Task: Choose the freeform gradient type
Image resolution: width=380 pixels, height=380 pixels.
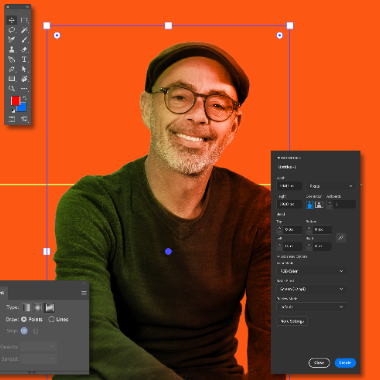Action: point(50,307)
